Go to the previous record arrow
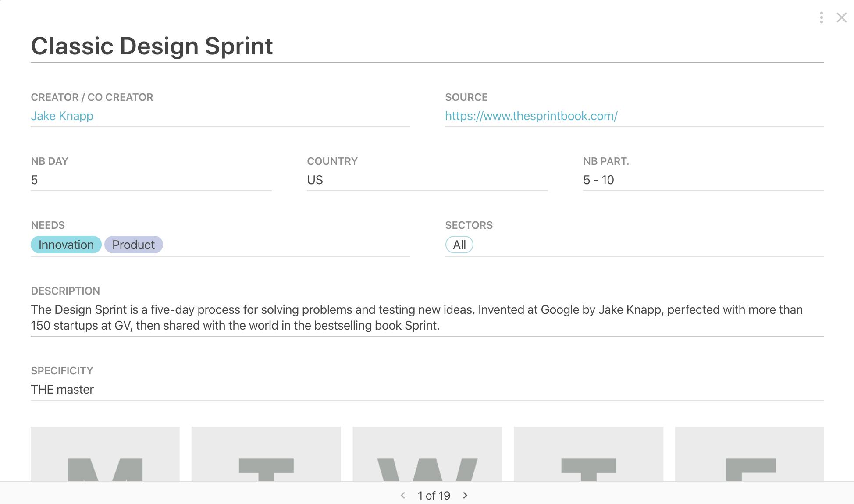Viewport: 854px width, 504px height. click(x=403, y=495)
